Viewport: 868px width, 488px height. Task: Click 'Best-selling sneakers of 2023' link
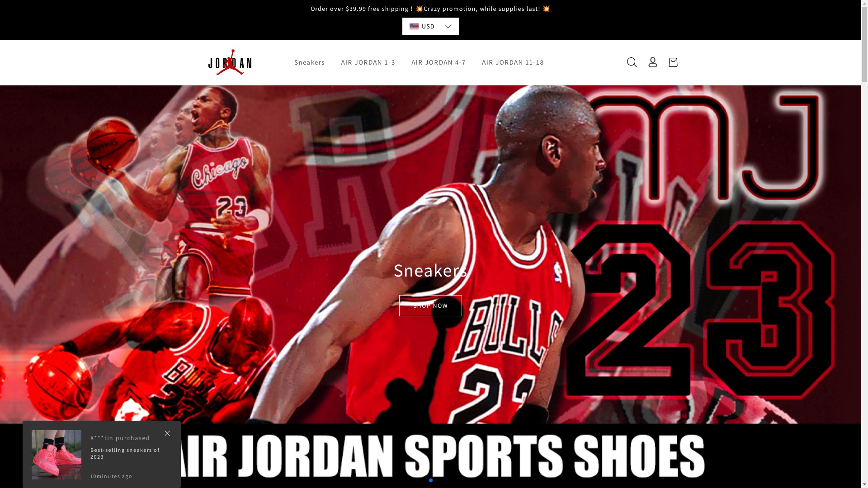(125, 453)
